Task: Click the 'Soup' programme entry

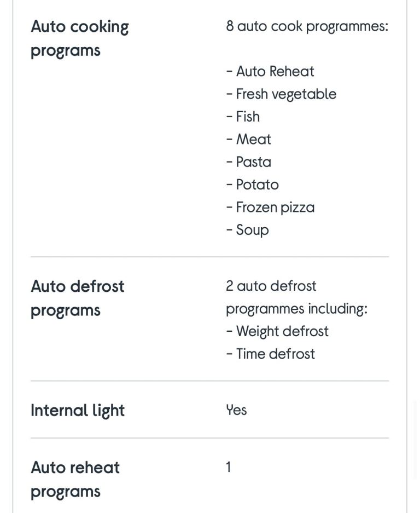Action: pyautogui.click(x=247, y=230)
